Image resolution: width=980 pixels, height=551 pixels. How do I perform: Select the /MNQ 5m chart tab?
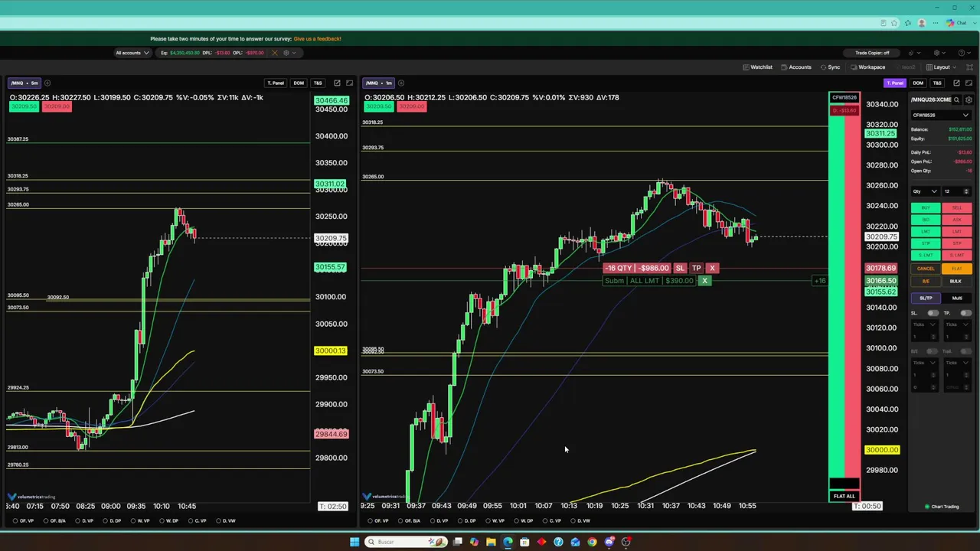pos(24,83)
